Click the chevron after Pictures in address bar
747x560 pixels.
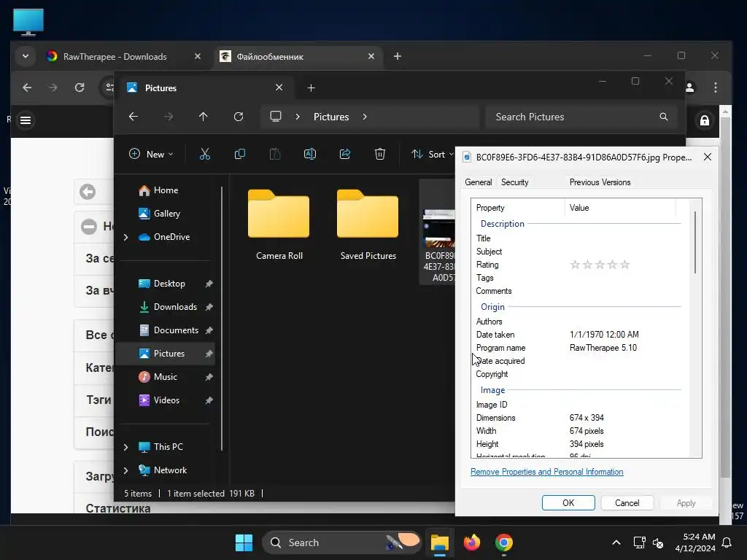[x=365, y=117]
